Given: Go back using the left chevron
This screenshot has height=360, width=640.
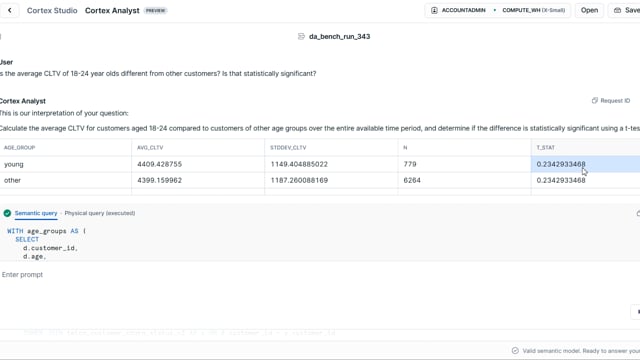Looking at the screenshot, I should (x=9, y=10).
